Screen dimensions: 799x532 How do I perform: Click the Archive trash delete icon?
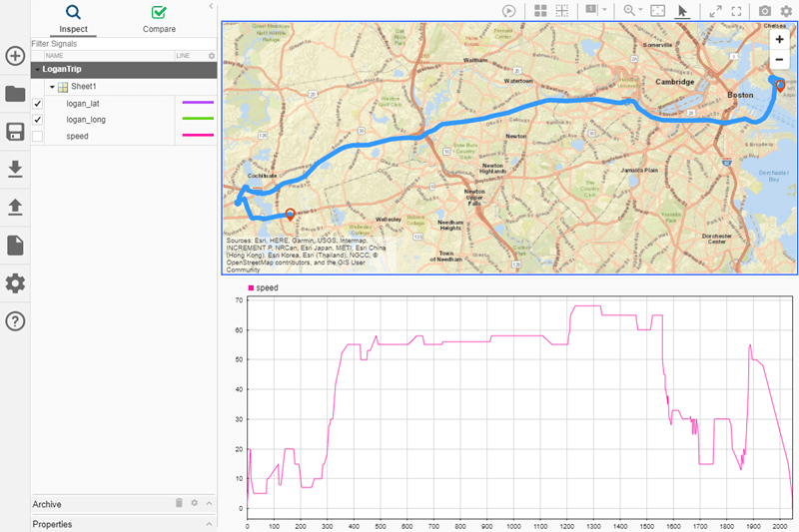[179, 503]
